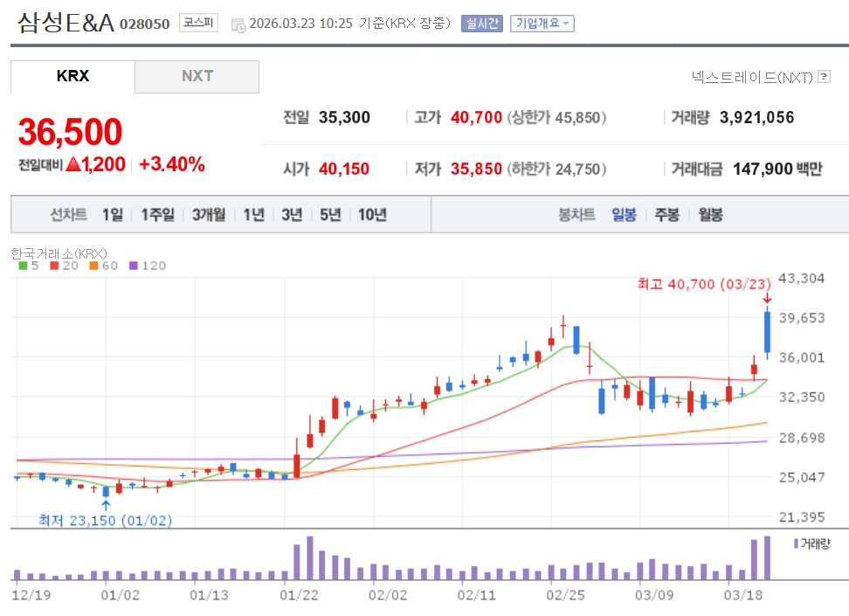The height and width of the screenshot is (616, 849).
Task: Click the green 5-day moving average swatch
Action: coord(23,266)
